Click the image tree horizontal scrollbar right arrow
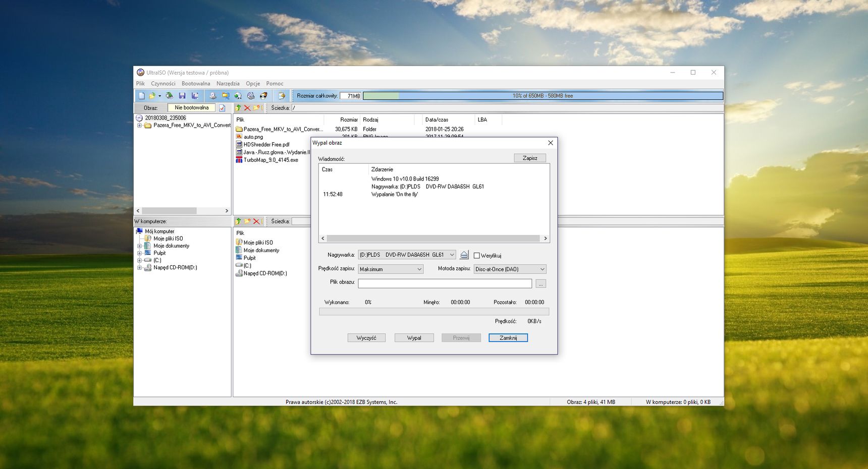Screen dimensions: 868x469 [x=227, y=211]
